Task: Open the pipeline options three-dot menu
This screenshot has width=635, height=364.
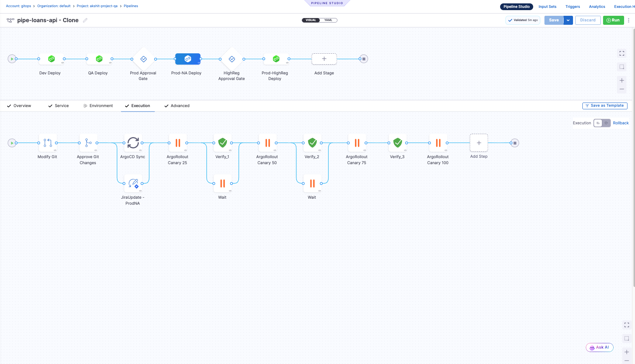Action: (x=629, y=20)
